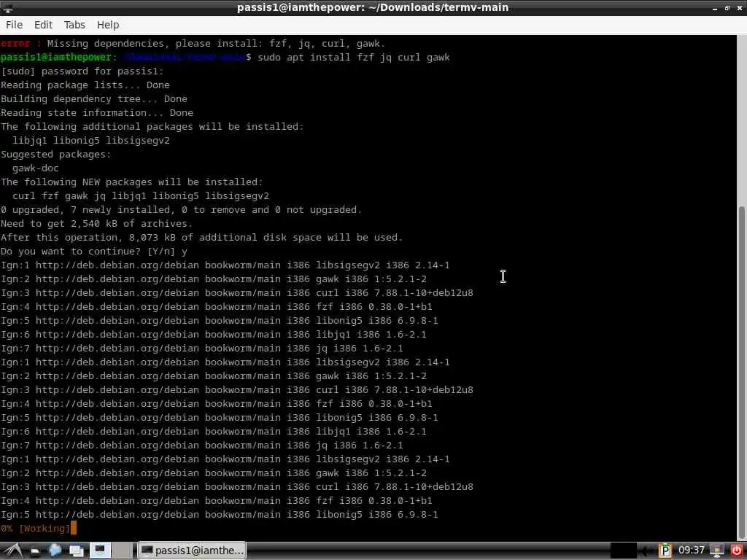This screenshot has width=747, height=560.
Task: Click the clock showing 09:37
Action: click(692, 551)
